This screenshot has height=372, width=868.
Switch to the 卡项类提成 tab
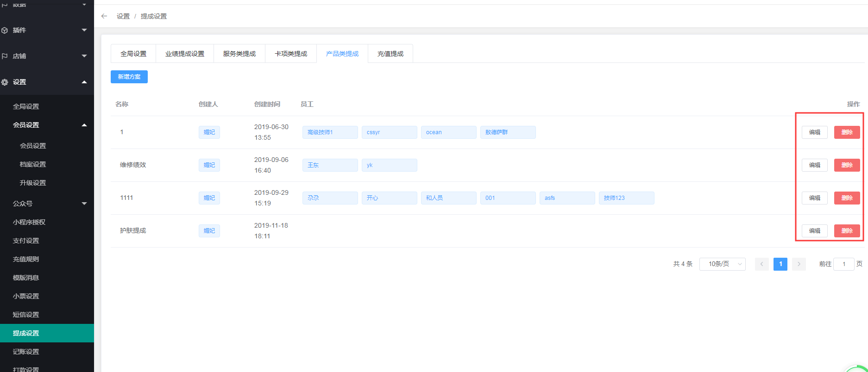(291, 54)
